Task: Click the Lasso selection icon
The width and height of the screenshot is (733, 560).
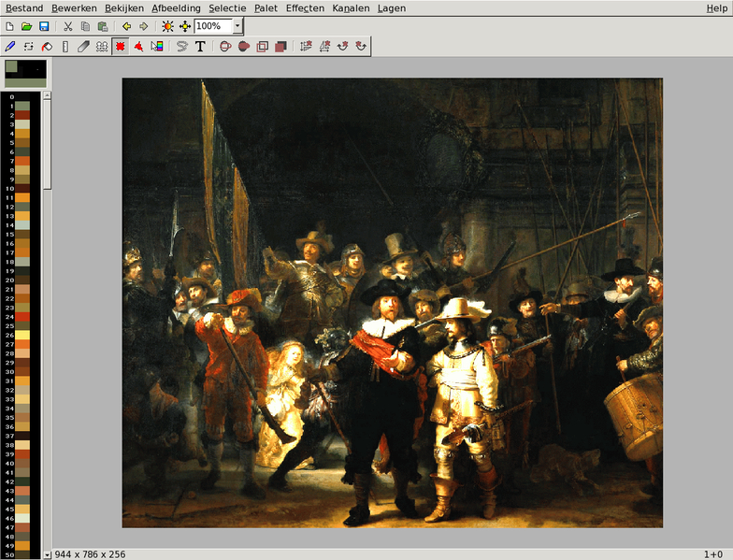Action: (x=182, y=46)
